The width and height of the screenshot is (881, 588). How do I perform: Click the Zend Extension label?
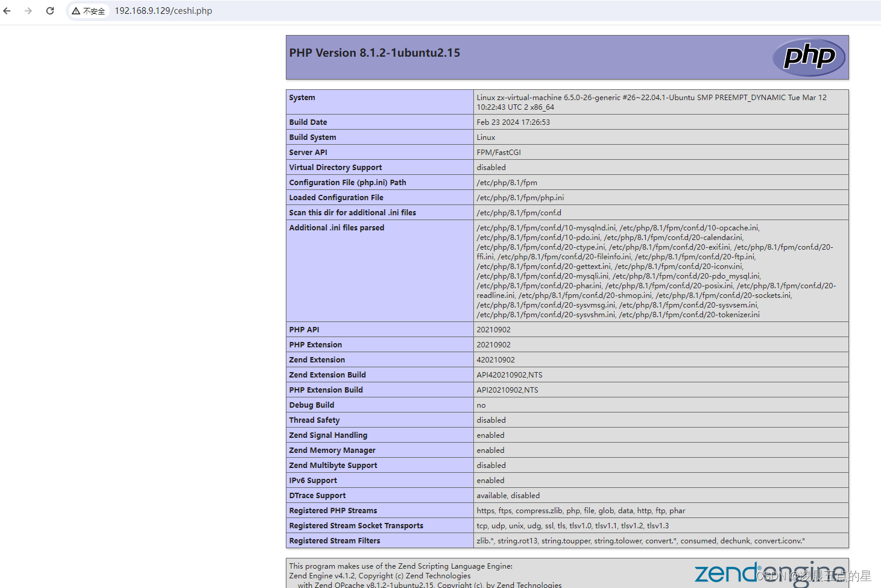click(x=317, y=360)
